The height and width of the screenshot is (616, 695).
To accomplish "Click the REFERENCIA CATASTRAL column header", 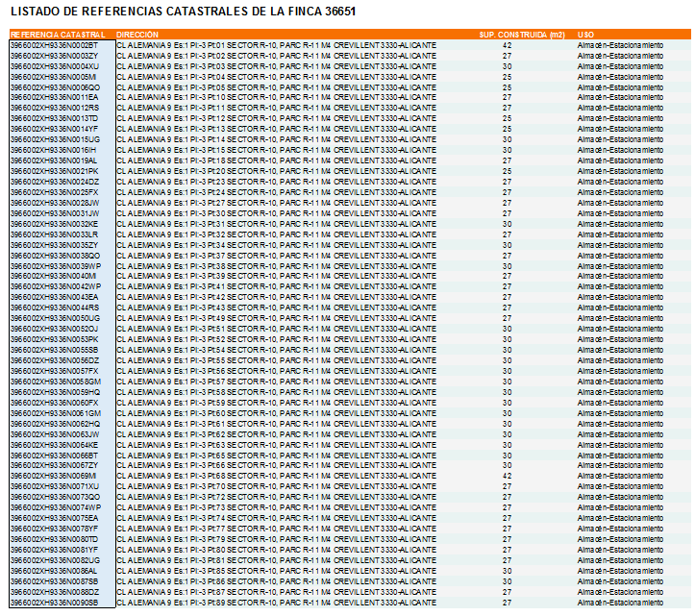I will 57,34.
